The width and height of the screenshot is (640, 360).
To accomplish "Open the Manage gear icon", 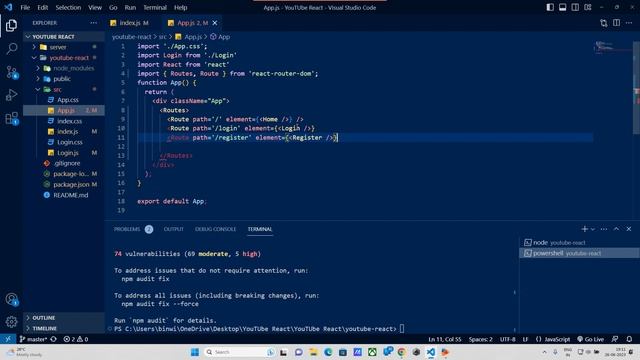I will [11, 322].
